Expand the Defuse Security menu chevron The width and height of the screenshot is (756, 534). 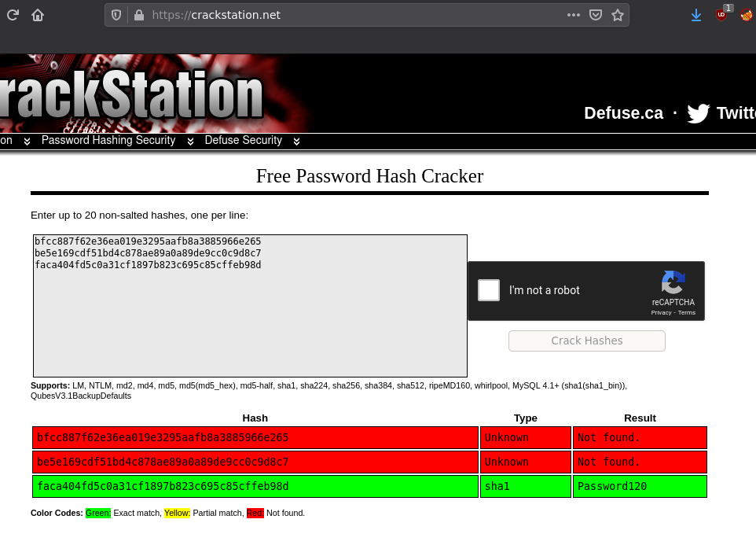pos(296,141)
